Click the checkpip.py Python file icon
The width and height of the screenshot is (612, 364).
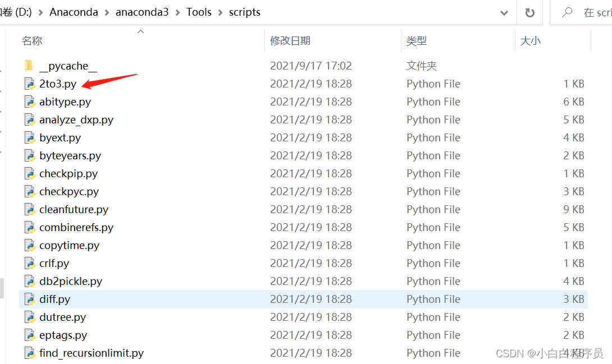pos(30,173)
